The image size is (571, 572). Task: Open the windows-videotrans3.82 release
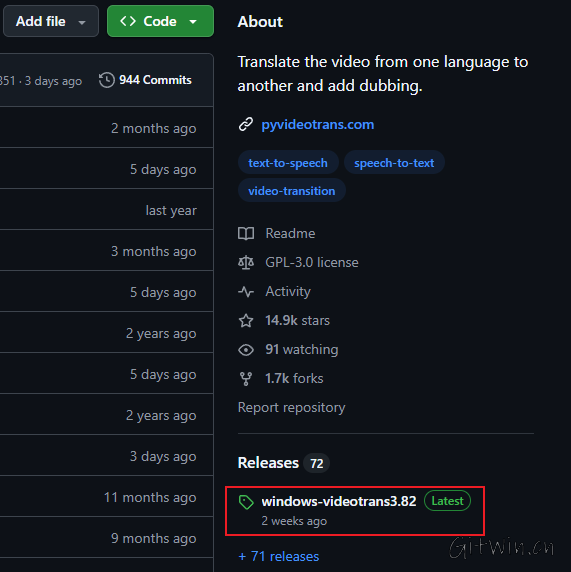(x=339, y=501)
